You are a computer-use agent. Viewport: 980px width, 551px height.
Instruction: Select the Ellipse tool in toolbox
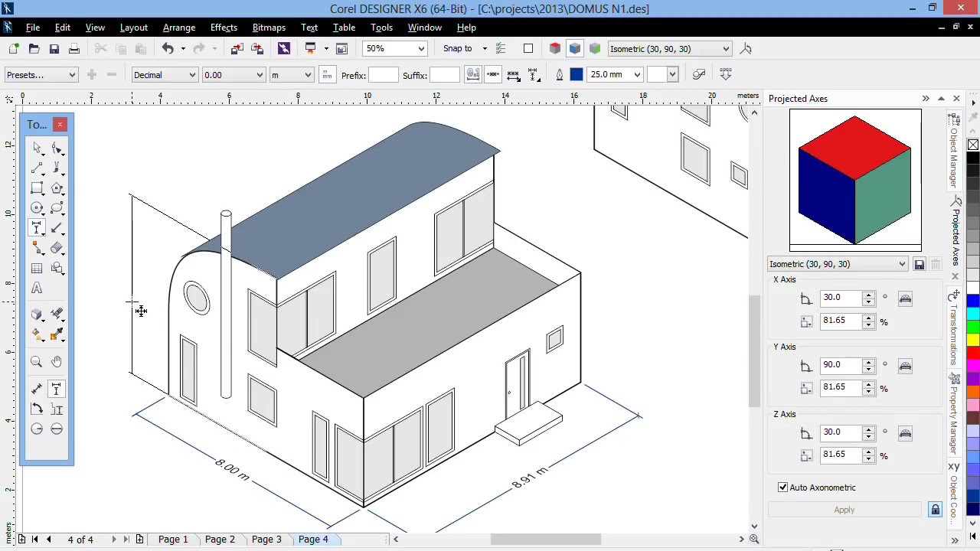click(37, 207)
